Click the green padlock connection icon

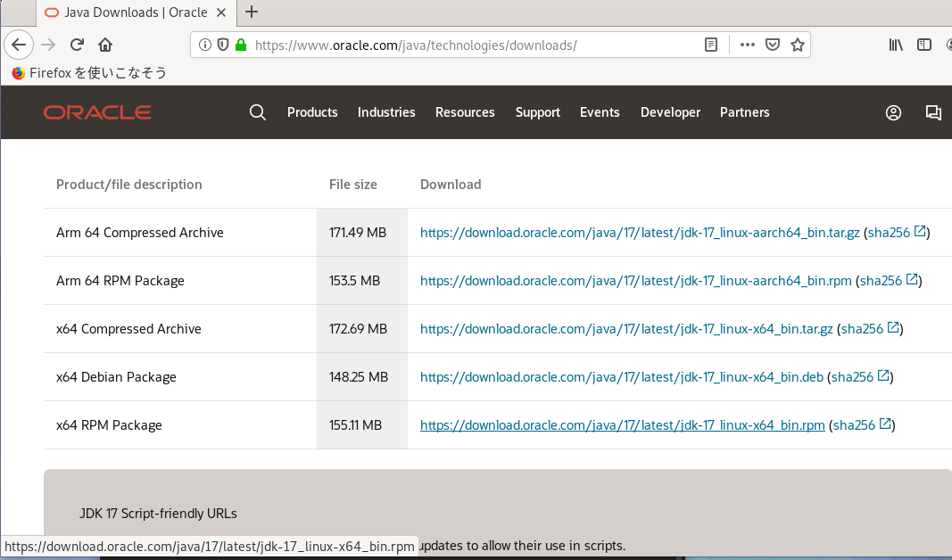click(241, 45)
